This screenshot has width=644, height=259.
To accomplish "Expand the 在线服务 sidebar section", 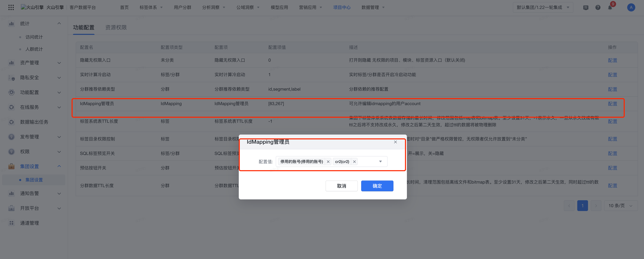I will point(59,107).
